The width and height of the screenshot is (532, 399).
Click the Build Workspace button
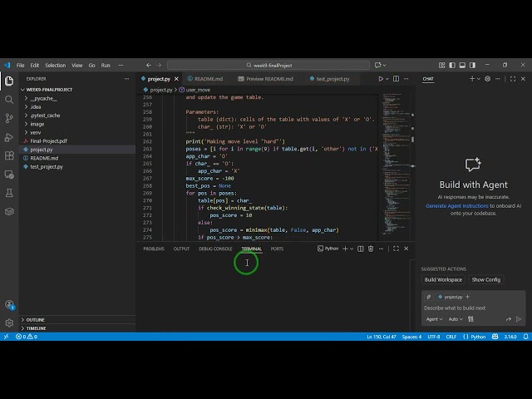[443, 279]
